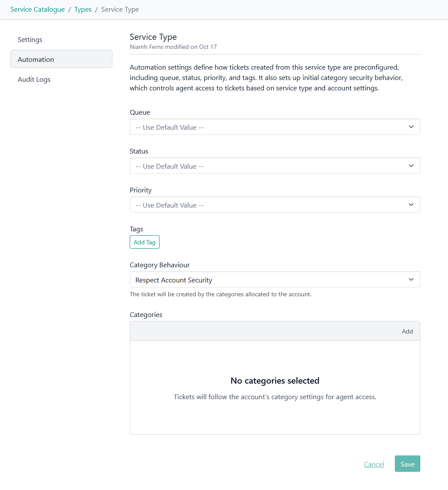Save the automation settings

[x=407, y=464]
